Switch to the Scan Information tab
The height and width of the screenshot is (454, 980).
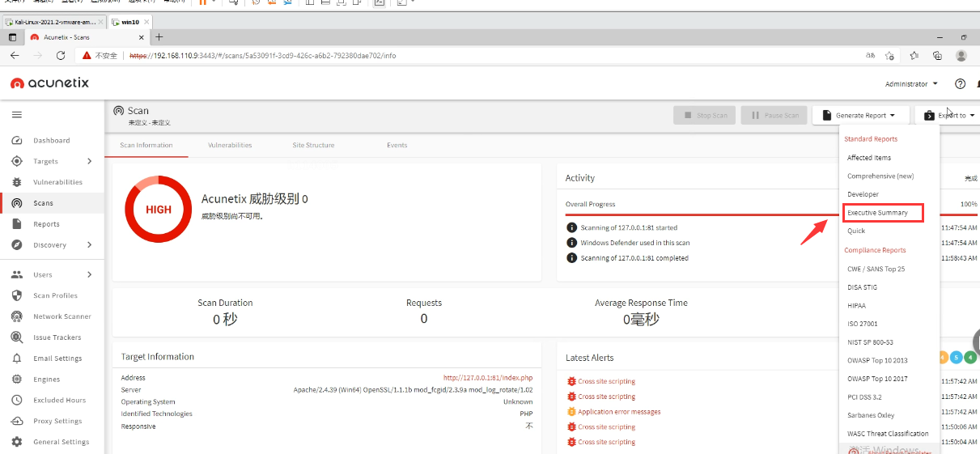(146, 146)
